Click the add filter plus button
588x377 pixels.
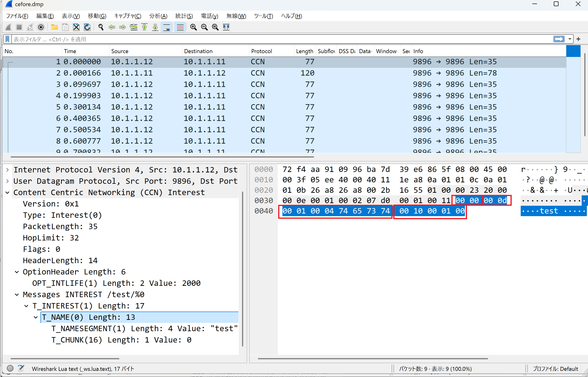(x=579, y=39)
